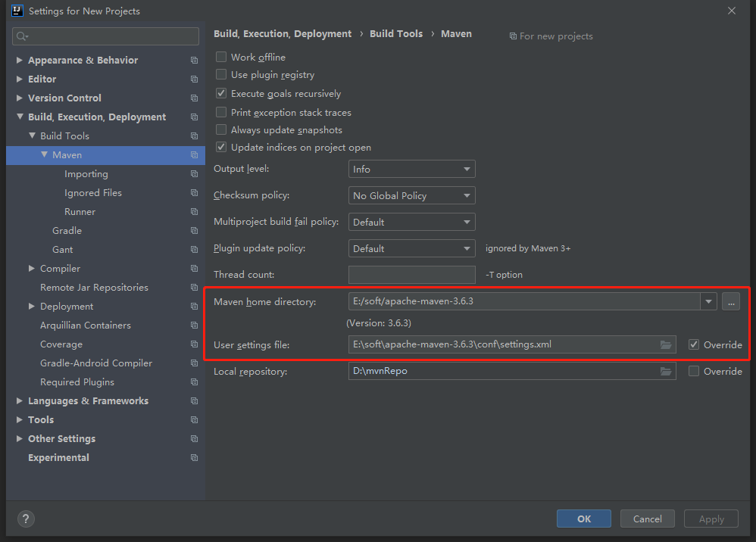Open the Gradle settings page
Image resolution: width=756 pixels, height=542 pixels.
[67, 231]
